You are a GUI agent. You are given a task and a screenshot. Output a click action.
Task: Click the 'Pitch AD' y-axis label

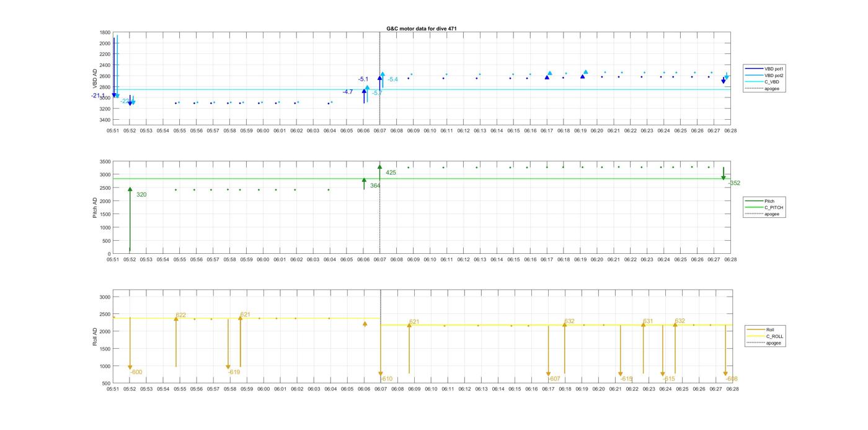click(95, 208)
